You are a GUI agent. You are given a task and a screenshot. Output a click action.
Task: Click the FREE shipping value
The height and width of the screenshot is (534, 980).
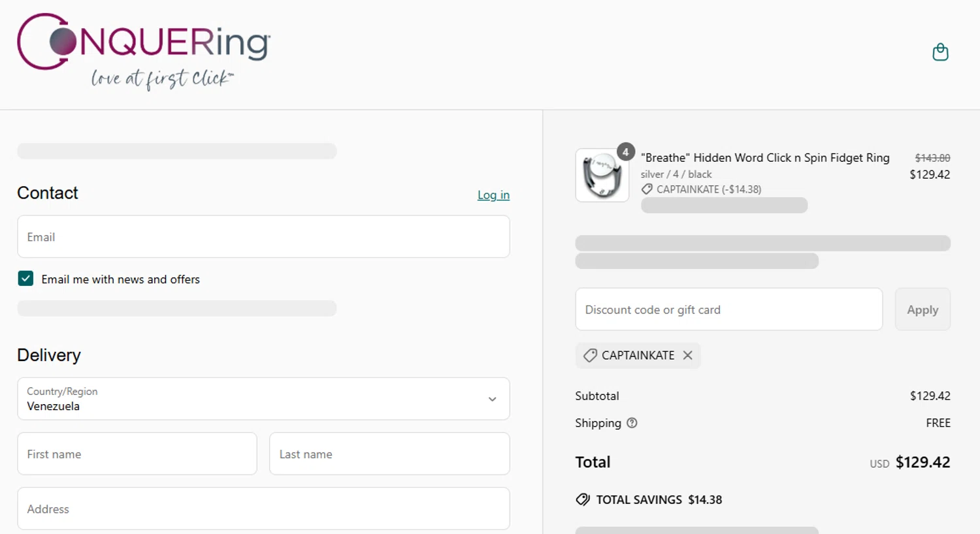click(938, 423)
